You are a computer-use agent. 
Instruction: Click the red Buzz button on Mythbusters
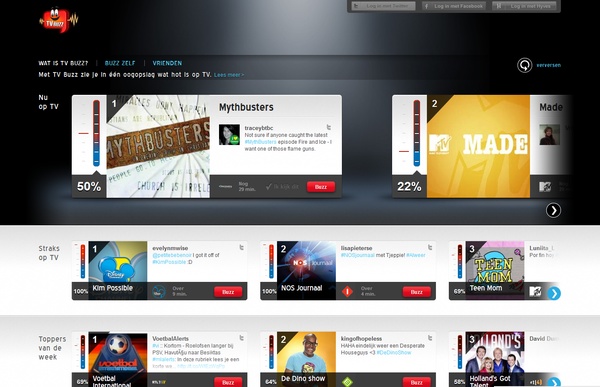[321, 187]
